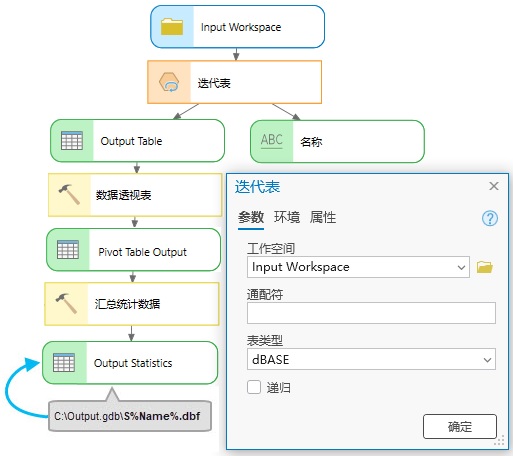The width and height of the screenshot is (513, 456).
Task: Select the Output Statistics label
Action: pos(133,363)
